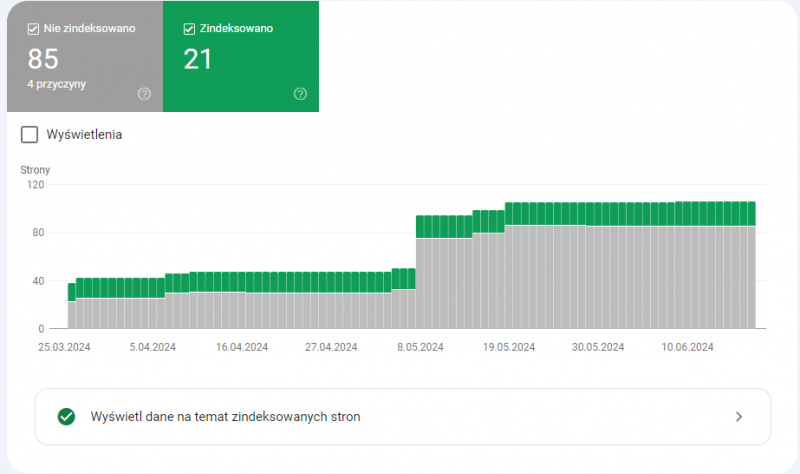Screen dimensions: 800x474
Task: Click the 8.05.2024 date label
Action: (420, 348)
